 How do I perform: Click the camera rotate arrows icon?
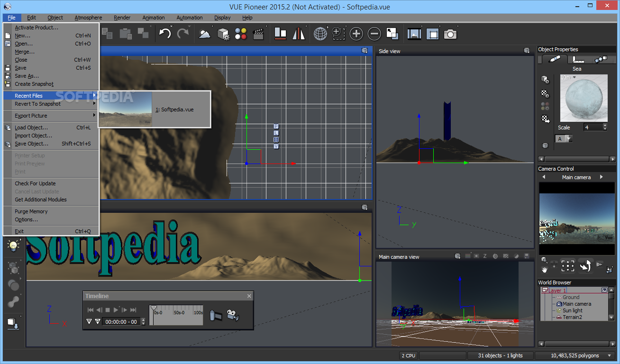[585, 266]
